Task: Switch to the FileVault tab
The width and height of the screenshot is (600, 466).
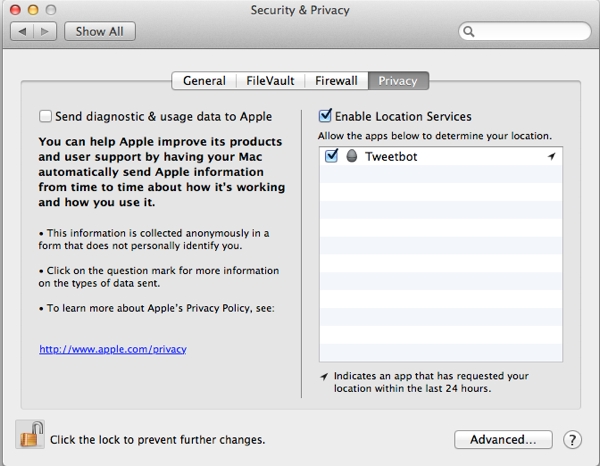Action: [270, 81]
